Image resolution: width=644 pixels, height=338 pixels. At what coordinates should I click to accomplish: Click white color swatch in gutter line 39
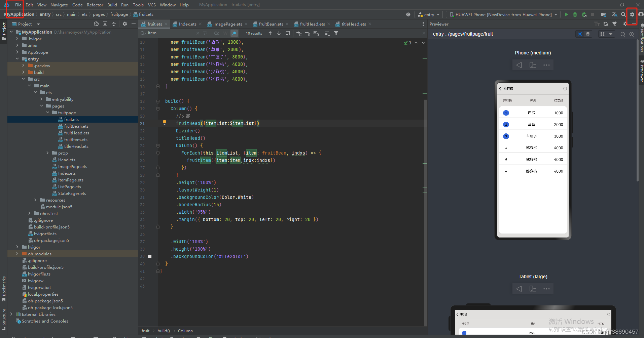coord(150,256)
